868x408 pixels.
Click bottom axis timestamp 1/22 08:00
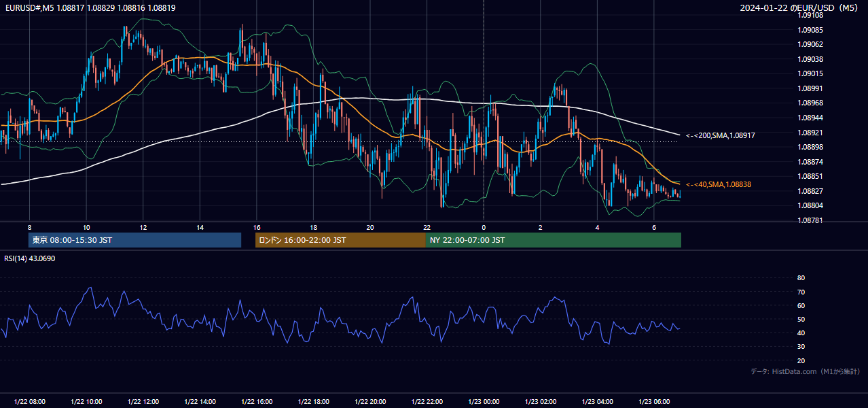pyautogui.click(x=29, y=402)
